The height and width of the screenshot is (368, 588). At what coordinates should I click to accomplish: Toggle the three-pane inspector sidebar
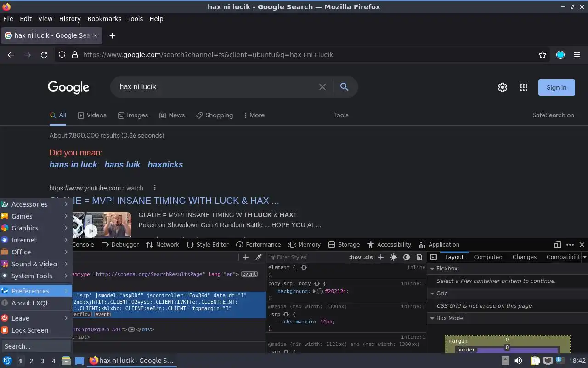[x=434, y=257]
